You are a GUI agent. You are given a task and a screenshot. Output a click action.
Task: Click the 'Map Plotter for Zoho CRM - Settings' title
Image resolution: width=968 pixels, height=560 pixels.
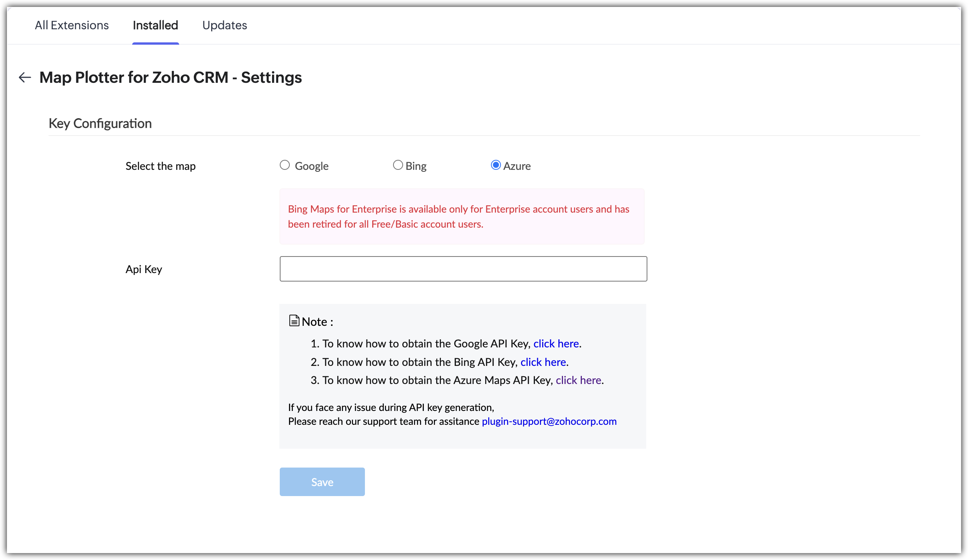[171, 77]
